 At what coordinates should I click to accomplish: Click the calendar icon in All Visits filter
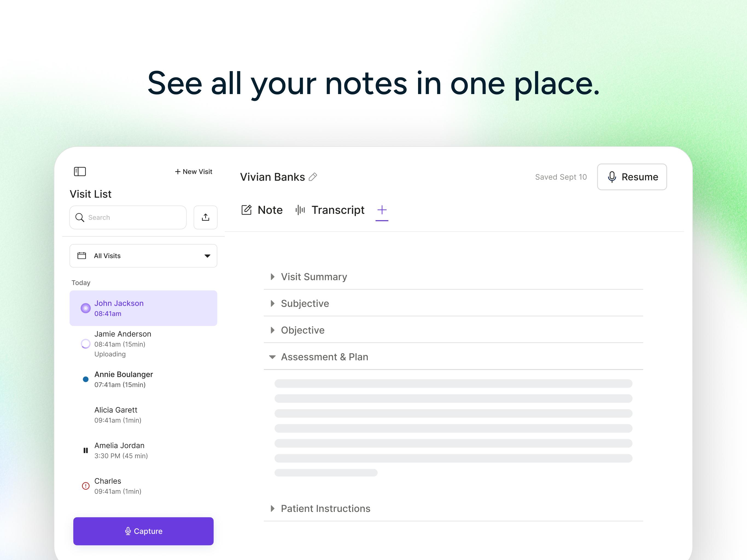tap(81, 256)
